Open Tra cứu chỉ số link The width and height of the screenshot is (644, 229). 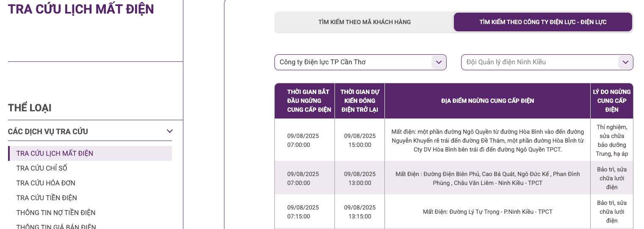[x=41, y=168]
